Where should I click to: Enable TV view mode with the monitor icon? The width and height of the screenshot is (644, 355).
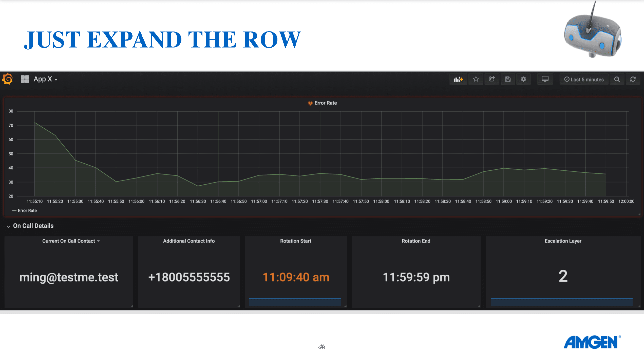point(545,79)
